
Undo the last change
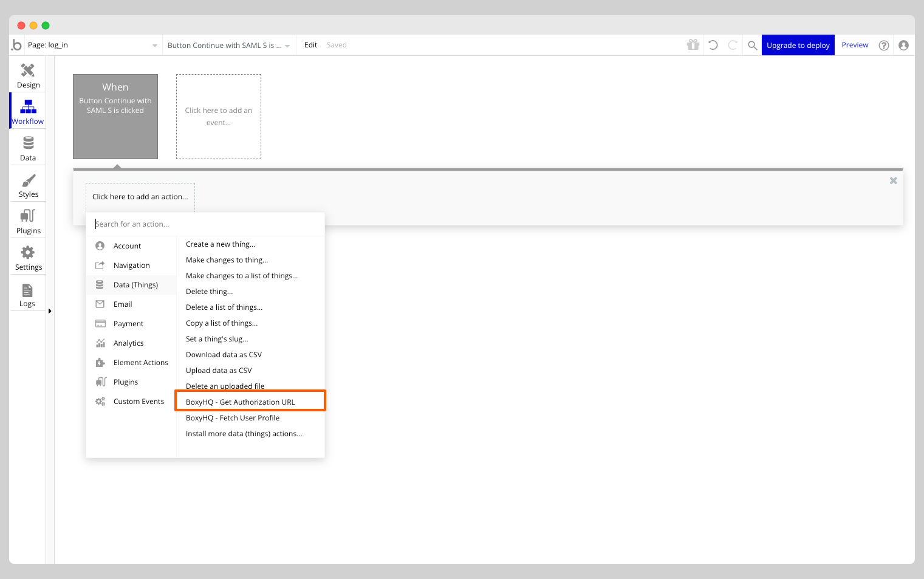coord(713,44)
